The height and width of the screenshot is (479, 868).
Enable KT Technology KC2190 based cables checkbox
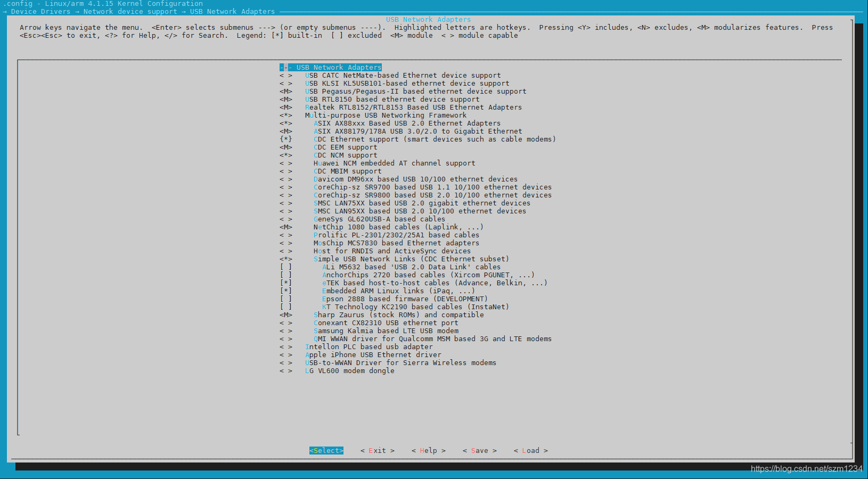point(286,307)
